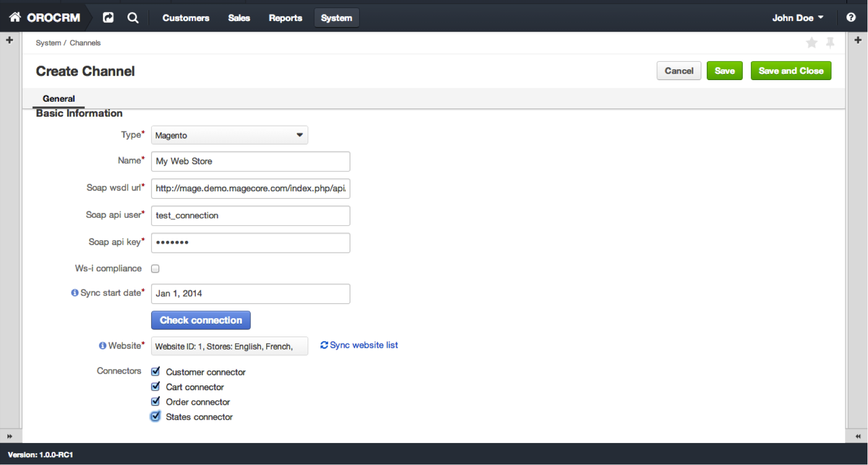The width and height of the screenshot is (868, 465).
Task: Open the Type dropdown showing Magento
Action: point(230,135)
